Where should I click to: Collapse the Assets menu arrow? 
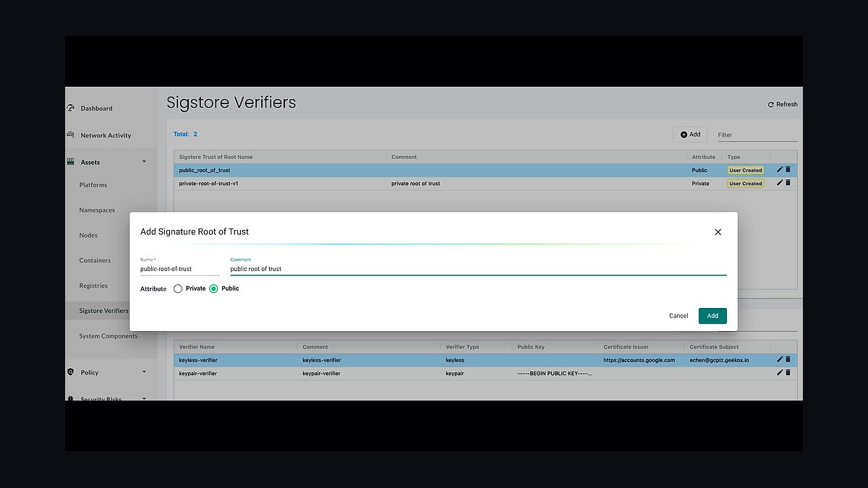144,162
